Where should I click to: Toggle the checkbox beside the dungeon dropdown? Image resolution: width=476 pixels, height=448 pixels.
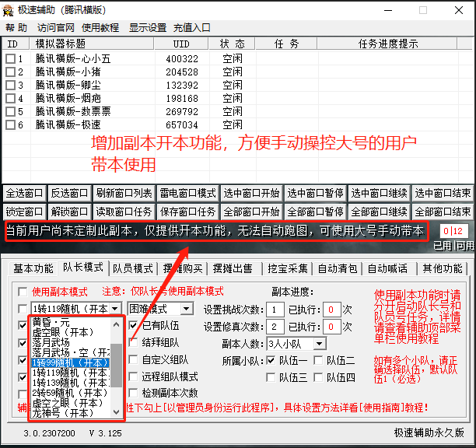23,309
